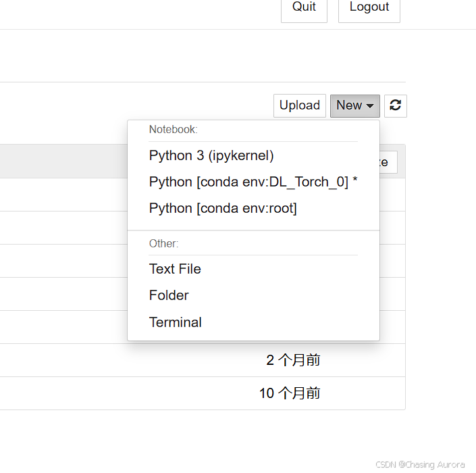The image size is (476, 473).
Task: Click the '10 个月前' last-modified entry
Action: [290, 393]
